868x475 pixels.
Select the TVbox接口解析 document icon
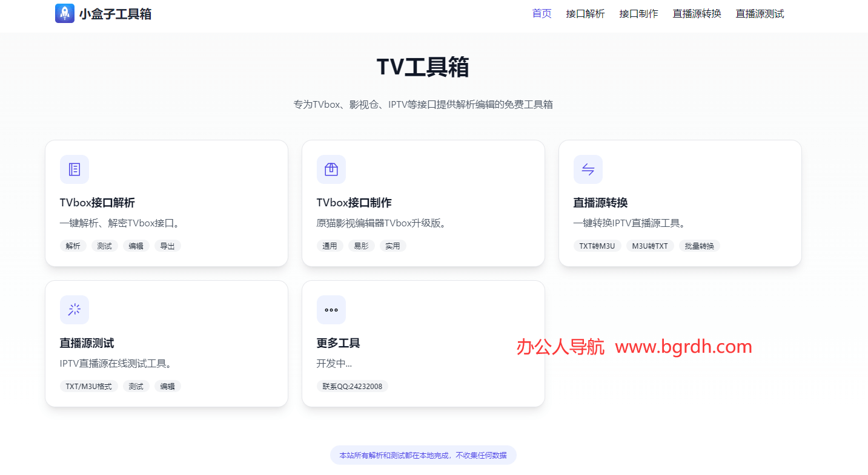point(74,169)
